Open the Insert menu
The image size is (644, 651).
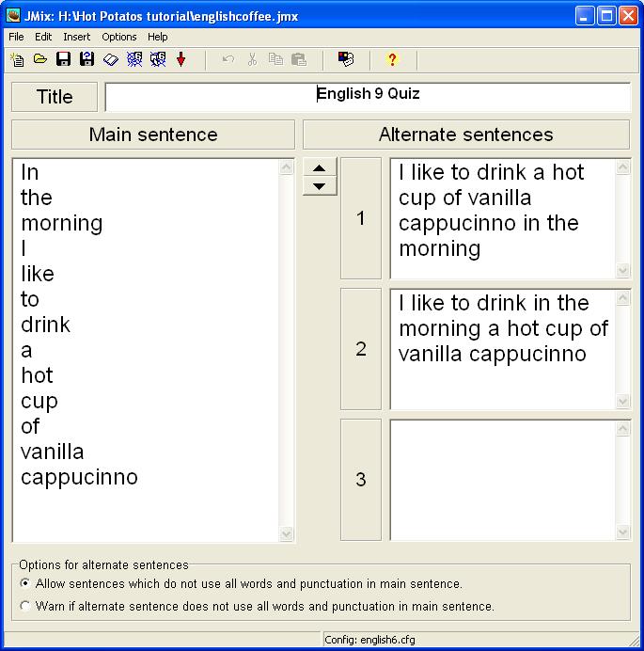[x=77, y=37]
